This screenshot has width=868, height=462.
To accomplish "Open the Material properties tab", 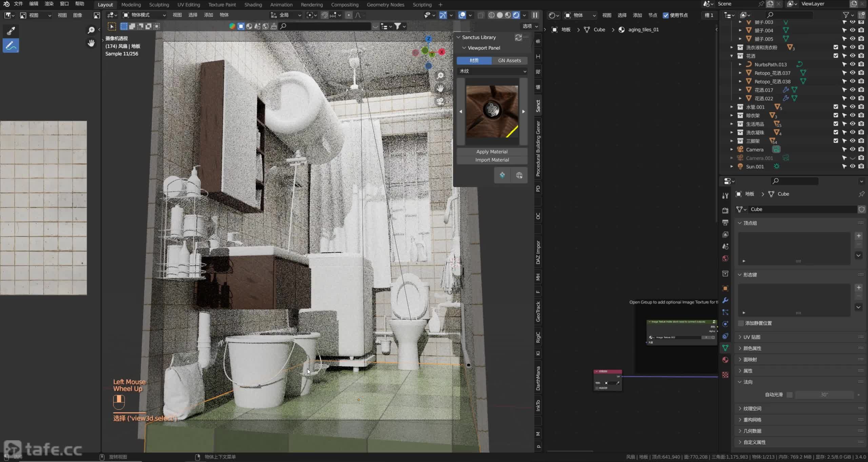I will (725, 360).
